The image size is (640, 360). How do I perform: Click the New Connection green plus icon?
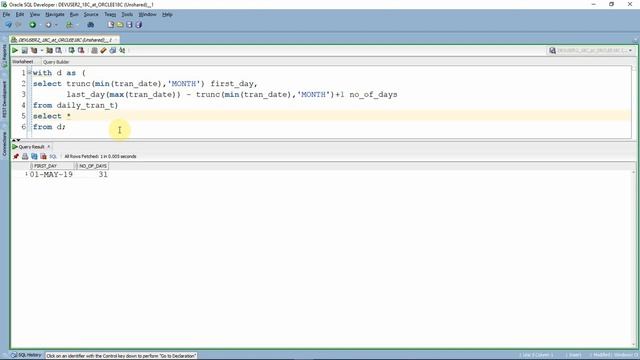tap(32, 25)
